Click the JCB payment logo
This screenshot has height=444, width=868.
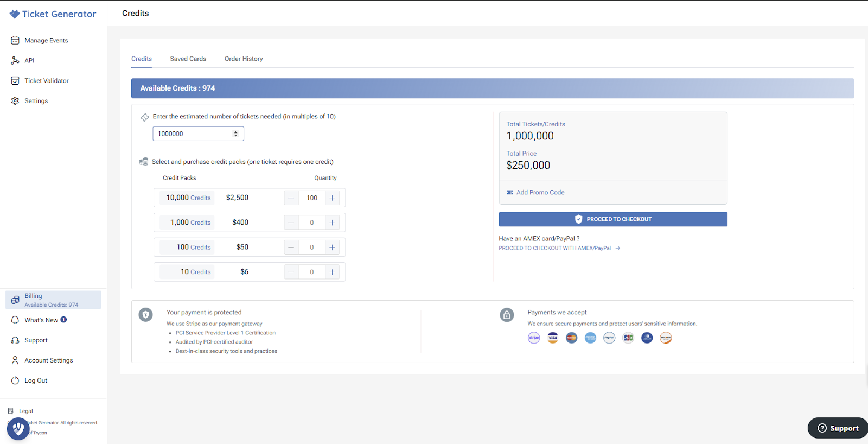pyautogui.click(x=628, y=338)
